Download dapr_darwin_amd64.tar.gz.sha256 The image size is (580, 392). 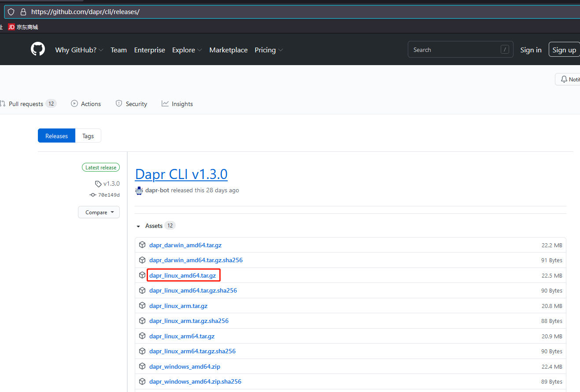click(x=196, y=260)
